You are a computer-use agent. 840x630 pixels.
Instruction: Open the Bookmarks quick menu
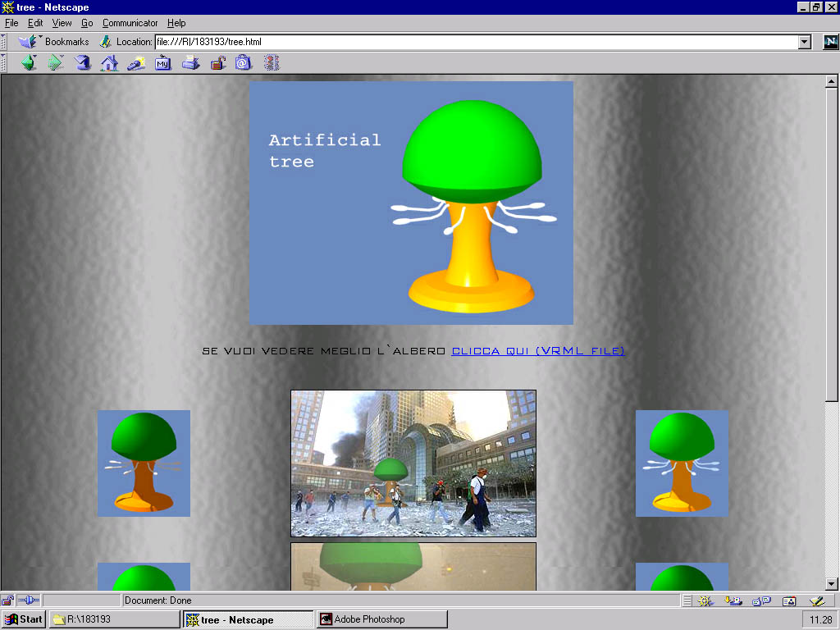point(53,41)
